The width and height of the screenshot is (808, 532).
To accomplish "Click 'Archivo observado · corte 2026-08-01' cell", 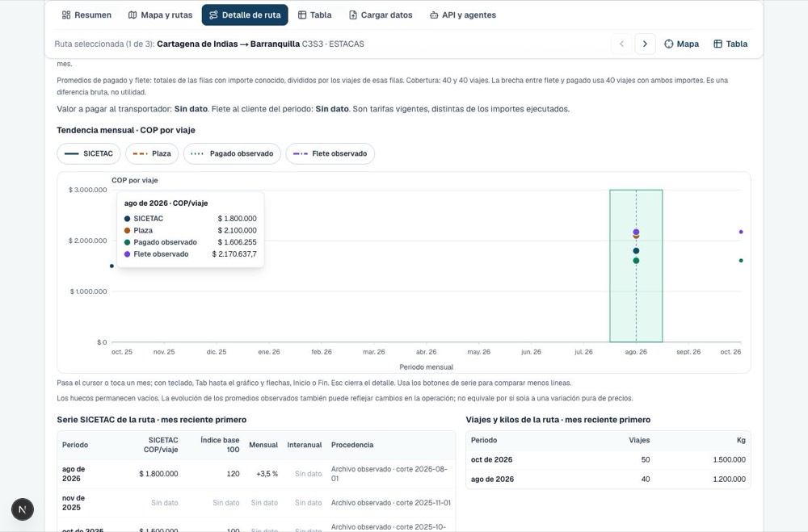I will point(389,474).
